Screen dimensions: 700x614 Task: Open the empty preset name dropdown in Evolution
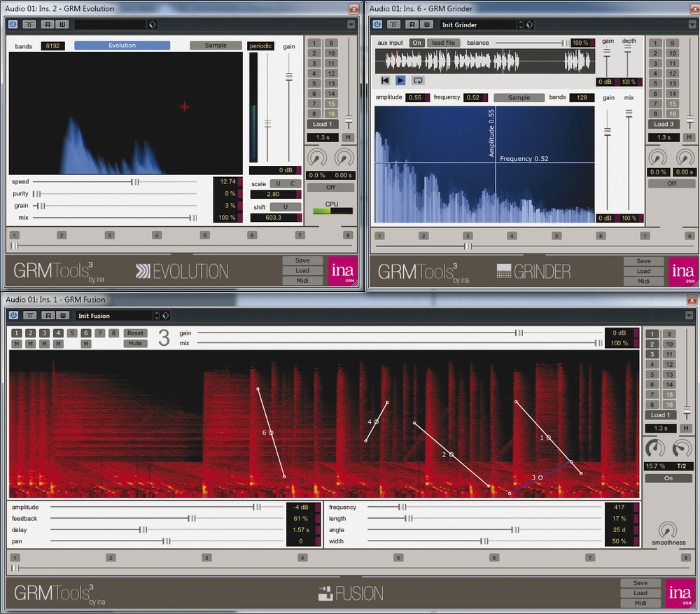coord(111,25)
